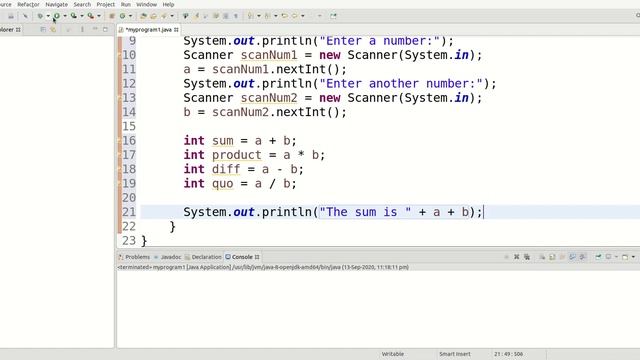Screen dimensions: 640x360
Task: Open the External Tools dropdown arrow
Action: [99, 16]
